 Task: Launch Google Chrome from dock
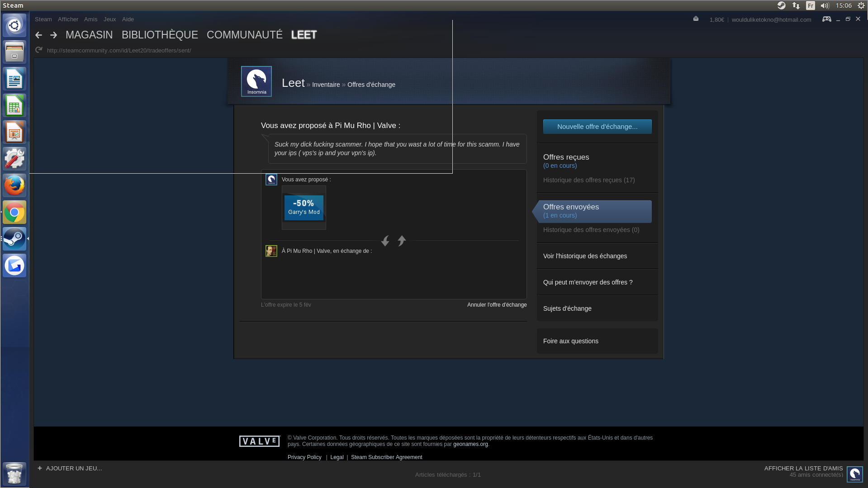(x=14, y=212)
